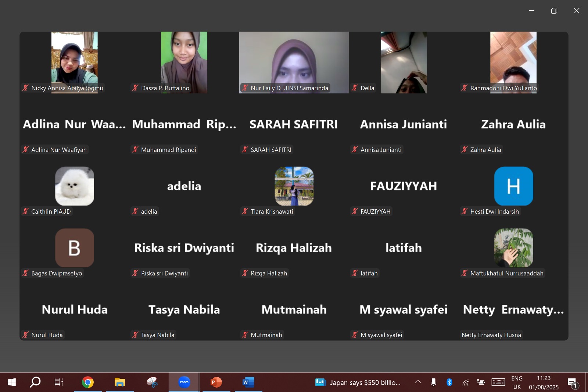Select Rahmadoni Dwi Yulianto video tile

pos(513,63)
